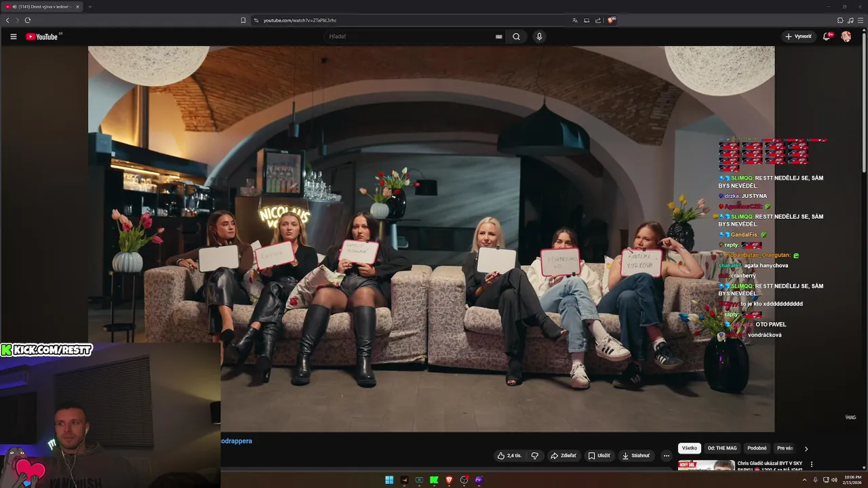Open the Windows Start menu

click(x=389, y=480)
